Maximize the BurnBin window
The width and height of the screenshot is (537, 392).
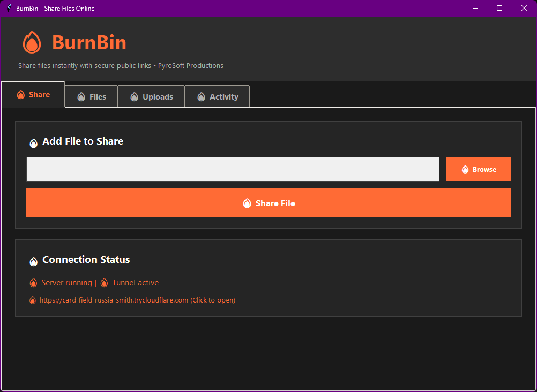(x=499, y=8)
